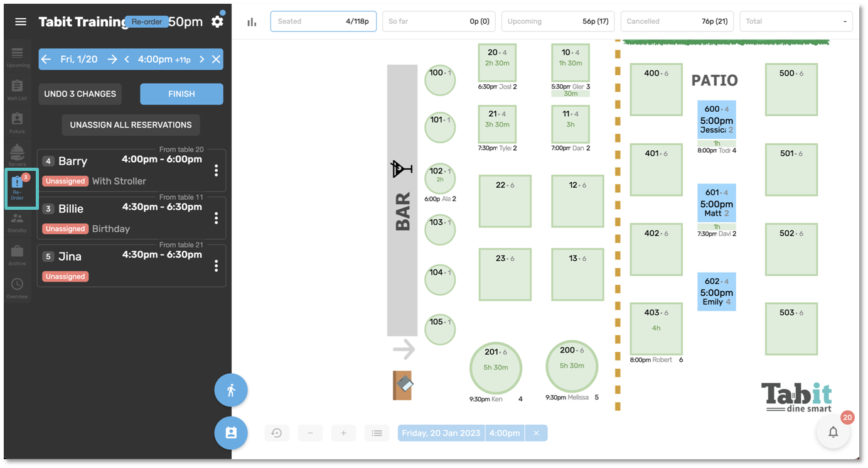
Task: Click UNDO 3 CHANGES button
Action: point(80,94)
